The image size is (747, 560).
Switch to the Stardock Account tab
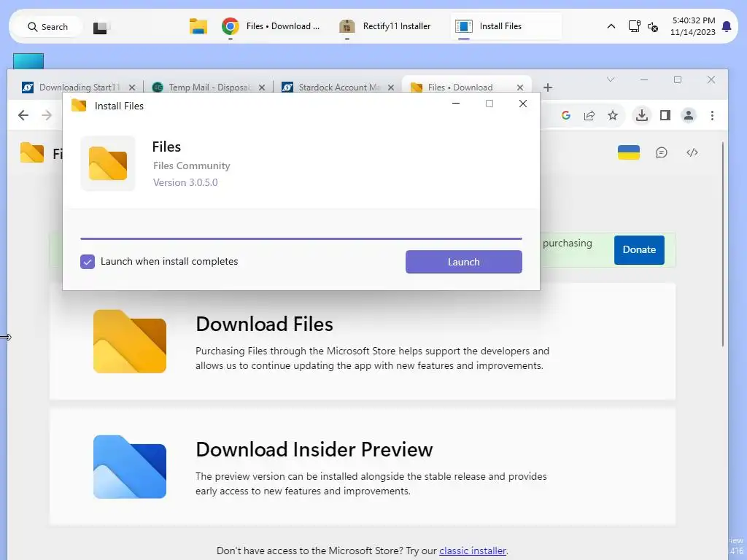(332, 87)
